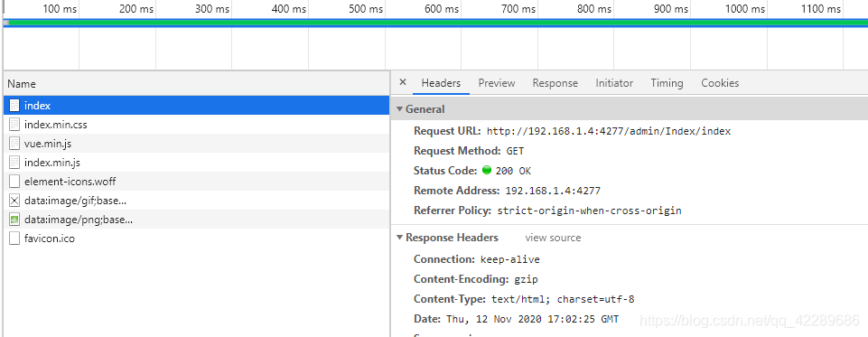Open the Initiator tab
868x337 pixels.
(614, 83)
